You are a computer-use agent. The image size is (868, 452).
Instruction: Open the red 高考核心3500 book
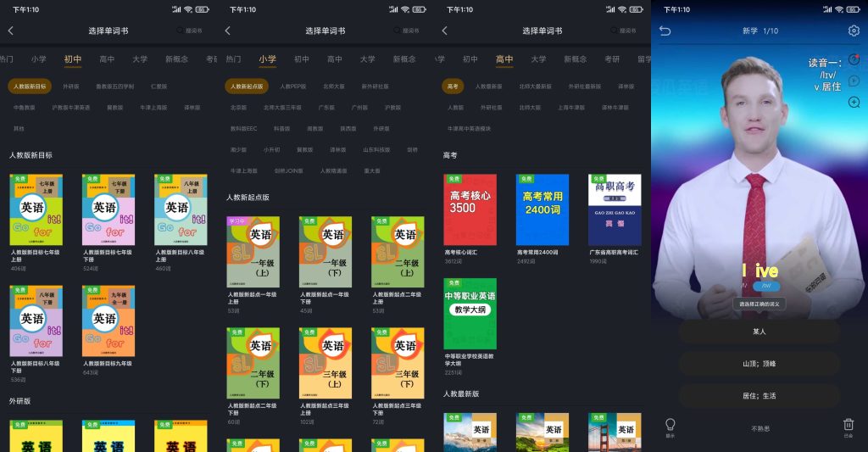coord(470,210)
